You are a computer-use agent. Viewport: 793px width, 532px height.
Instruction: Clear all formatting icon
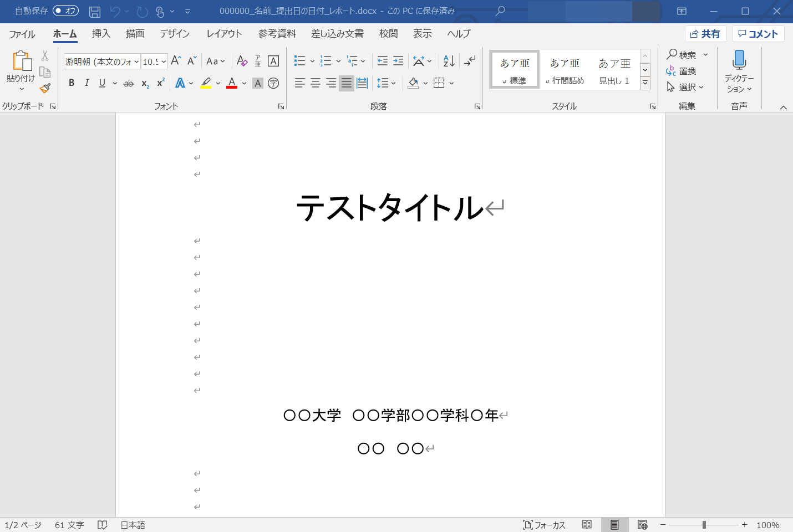coord(242,61)
